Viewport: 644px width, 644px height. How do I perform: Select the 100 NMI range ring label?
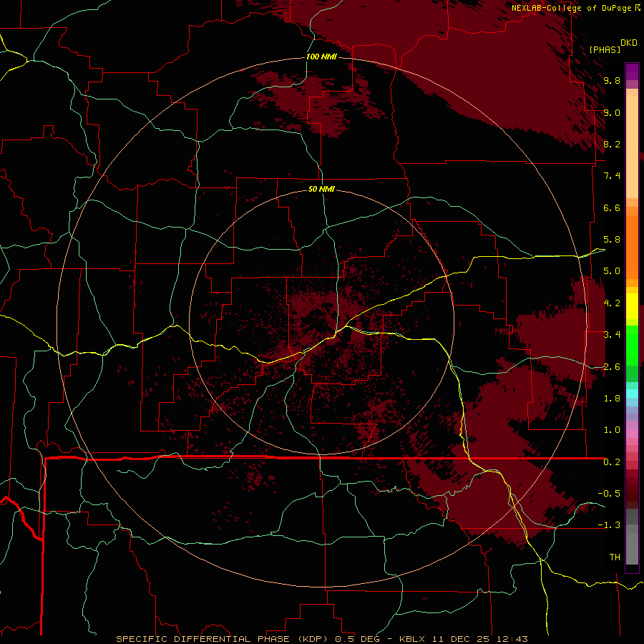tap(321, 57)
